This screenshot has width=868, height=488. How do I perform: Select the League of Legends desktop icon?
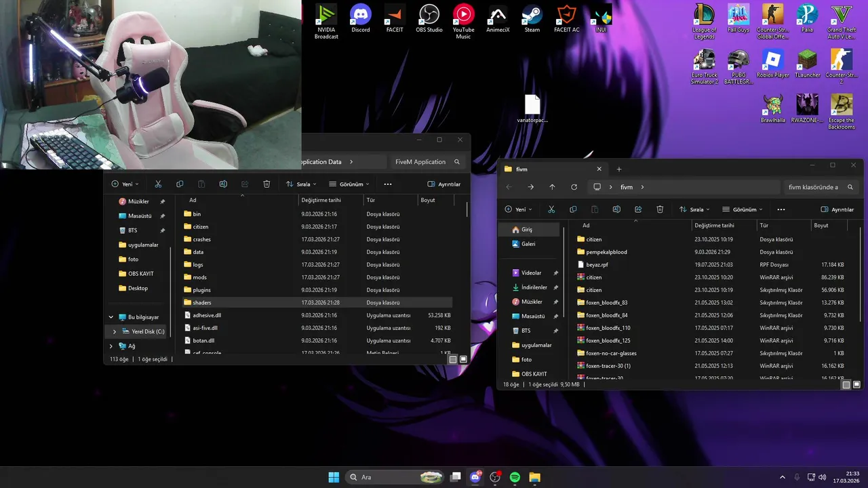[x=705, y=22]
